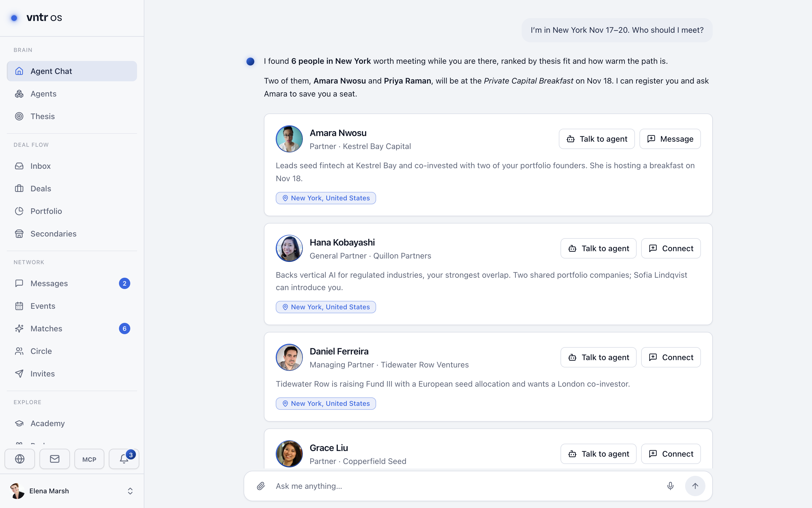The width and height of the screenshot is (812, 508).
Task: Go to Invites
Action: click(72, 374)
